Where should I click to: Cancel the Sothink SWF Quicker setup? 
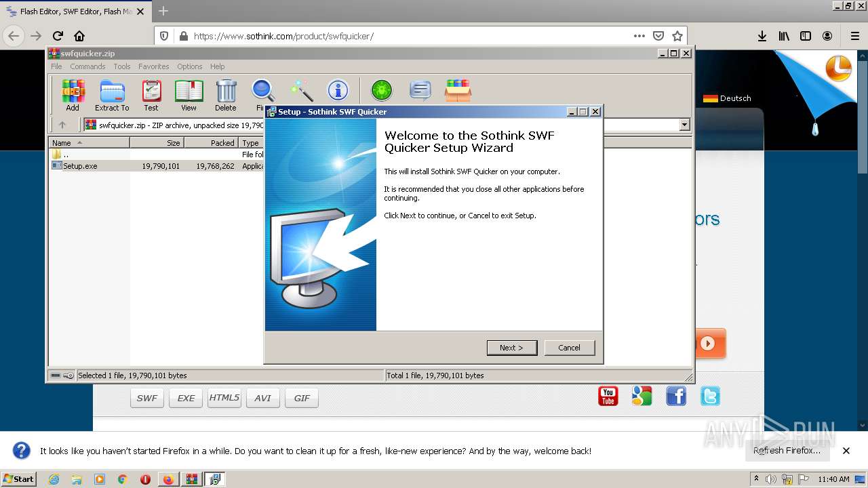(x=570, y=348)
